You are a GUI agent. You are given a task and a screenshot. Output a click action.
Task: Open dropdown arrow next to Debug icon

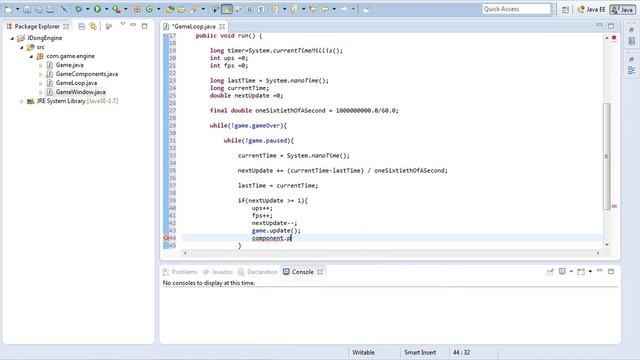coord(87,9)
